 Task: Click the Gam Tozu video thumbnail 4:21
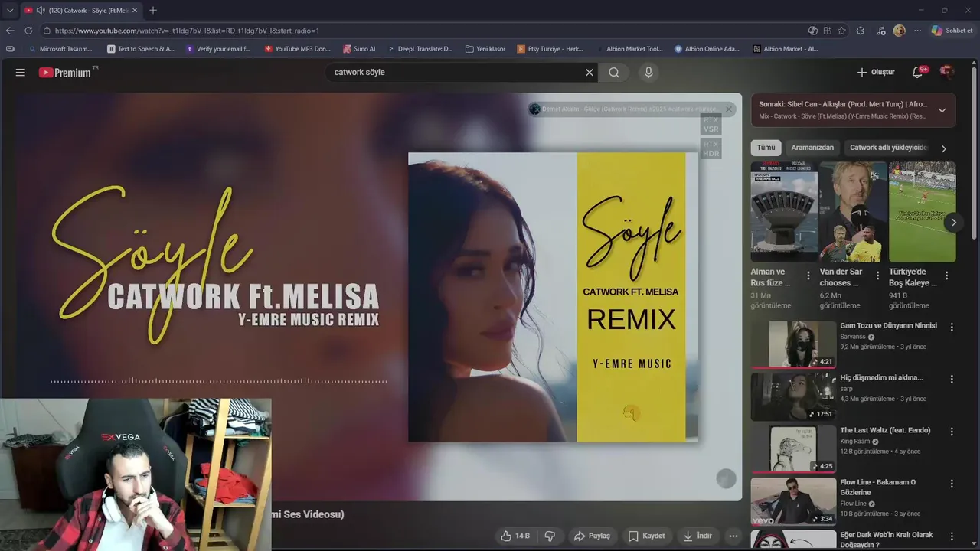793,344
